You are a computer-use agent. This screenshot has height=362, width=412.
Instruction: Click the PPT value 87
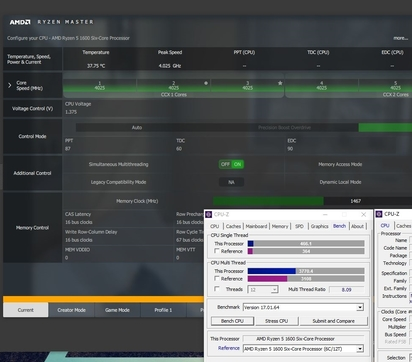(x=68, y=149)
